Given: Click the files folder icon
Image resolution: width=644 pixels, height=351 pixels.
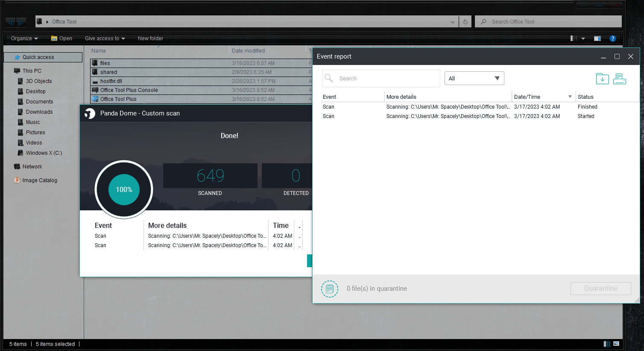Looking at the screenshot, I should coord(95,63).
